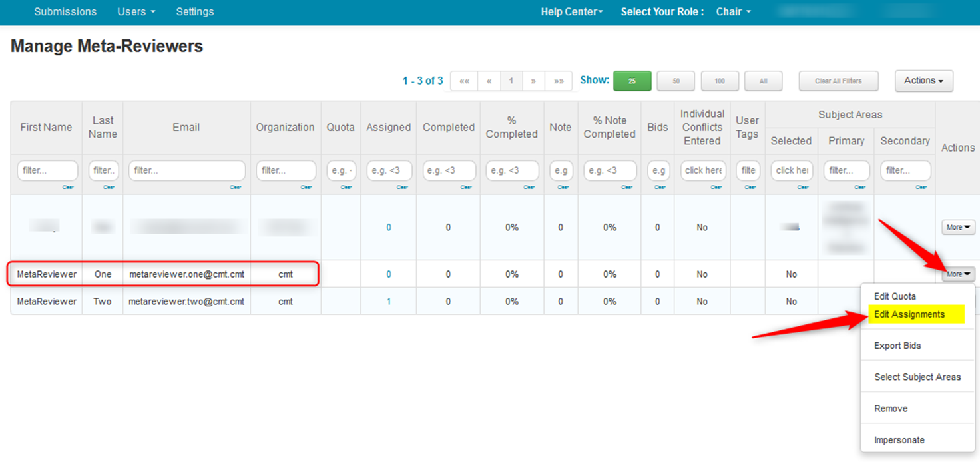Click the % Note Completed filter field
The width and height of the screenshot is (980, 462).
tap(610, 170)
